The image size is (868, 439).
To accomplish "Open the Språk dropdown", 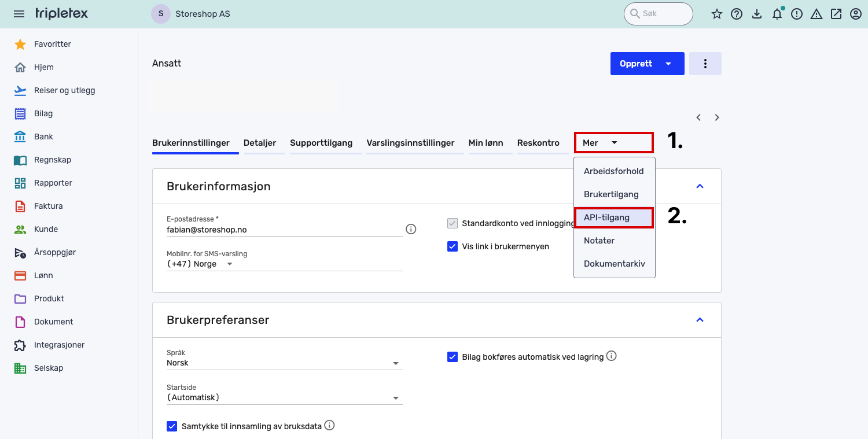I will [284, 363].
